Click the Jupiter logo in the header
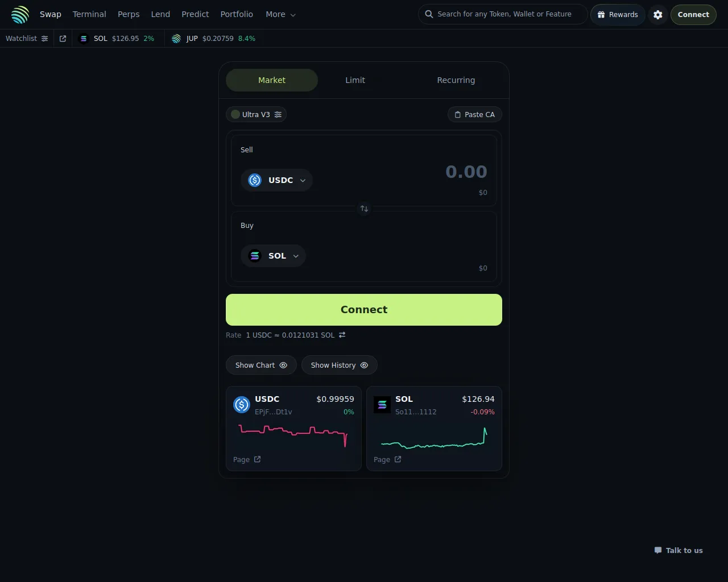 [x=20, y=15]
